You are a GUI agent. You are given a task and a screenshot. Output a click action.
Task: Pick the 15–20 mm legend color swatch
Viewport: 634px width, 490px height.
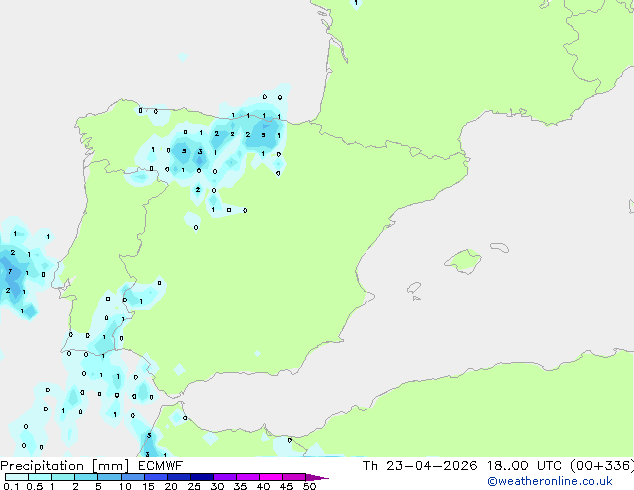tap(155, 477)
